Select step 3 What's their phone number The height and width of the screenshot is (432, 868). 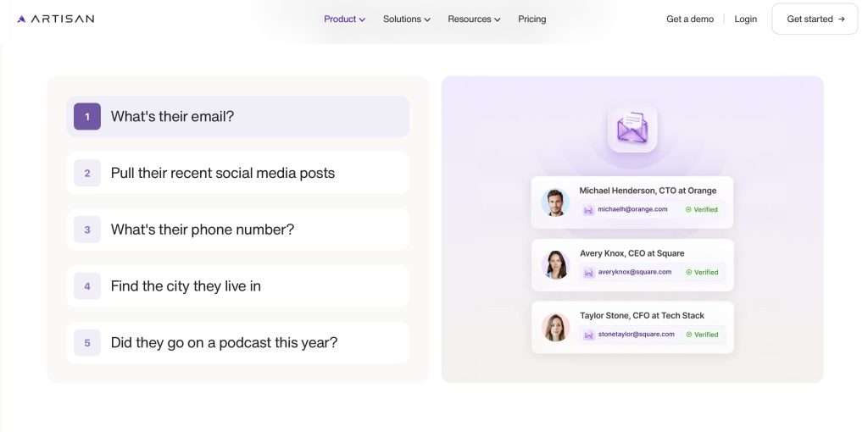click(237, 230)
